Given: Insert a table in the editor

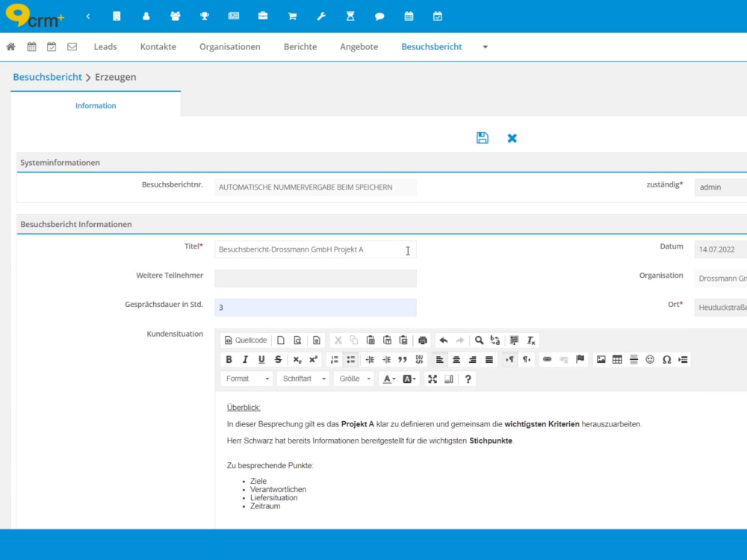Looking at the screenshot, I should tap(617, 359).
